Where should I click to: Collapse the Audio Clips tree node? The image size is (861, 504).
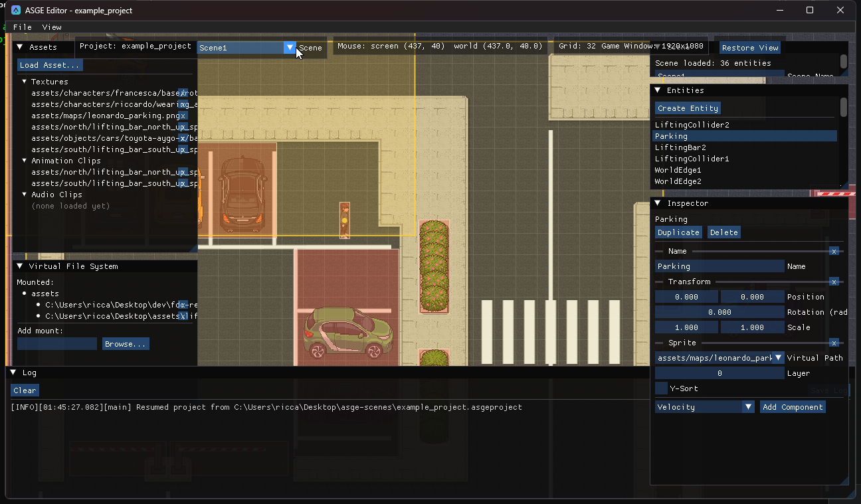[25, 195]
